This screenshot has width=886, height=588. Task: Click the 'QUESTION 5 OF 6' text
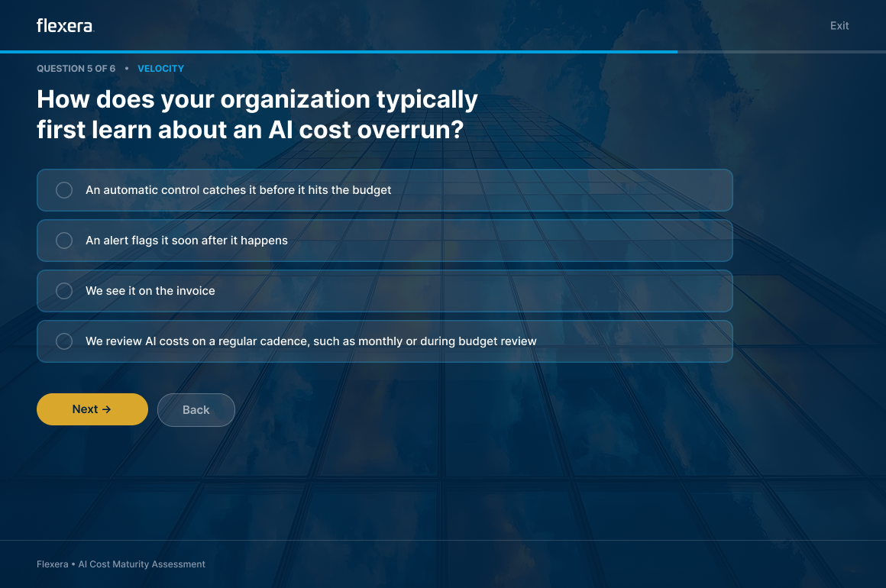(76, 69)
